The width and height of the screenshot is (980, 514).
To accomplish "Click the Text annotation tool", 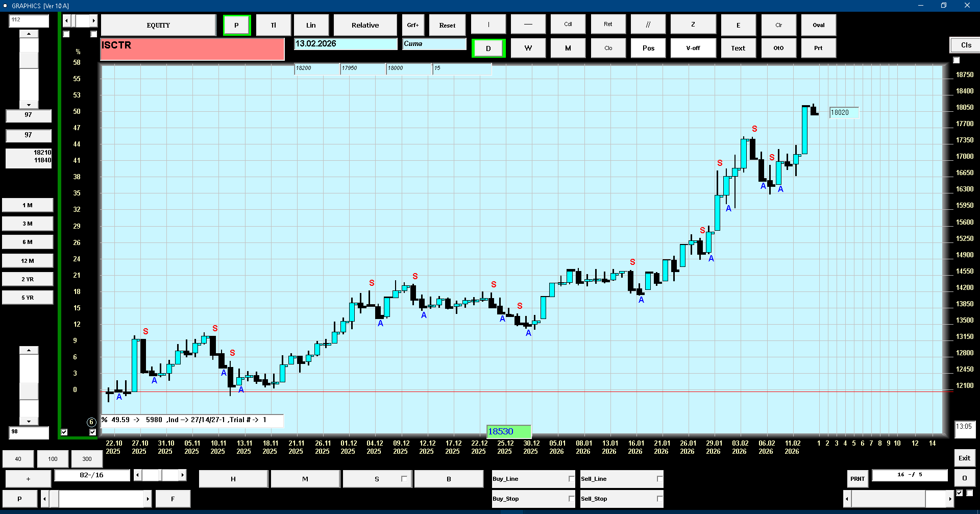I will pos(738,48).
